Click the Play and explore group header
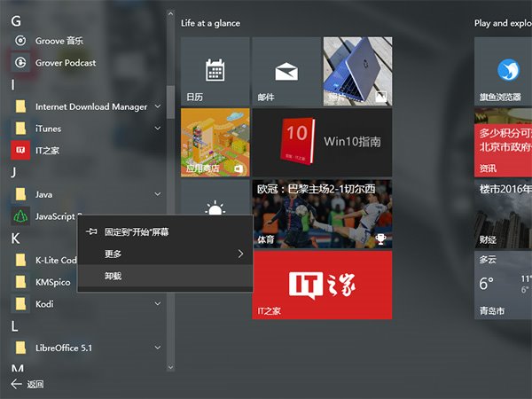The image size is (532, 399). pyautogui.click(x=503, y=23)
